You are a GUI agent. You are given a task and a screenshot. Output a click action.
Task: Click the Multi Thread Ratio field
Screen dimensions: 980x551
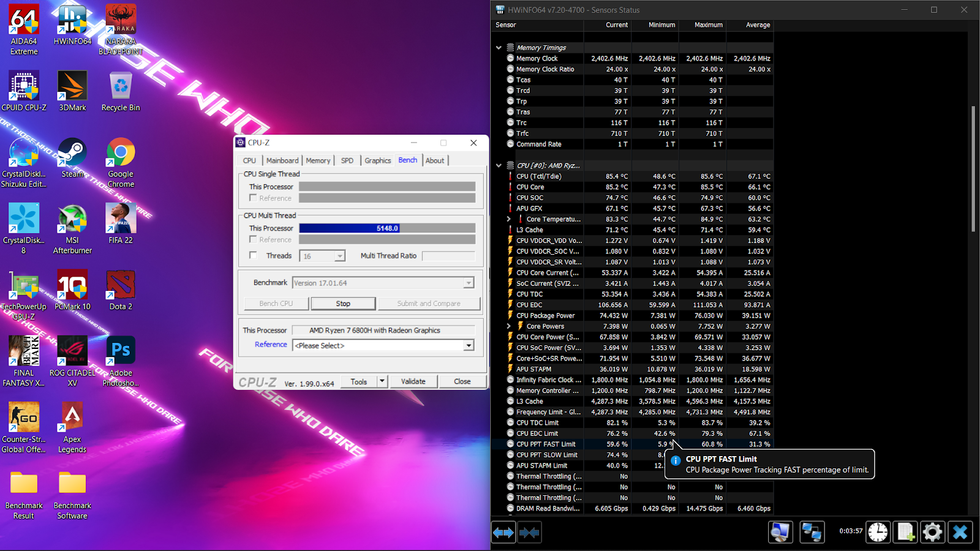point(448,256)
